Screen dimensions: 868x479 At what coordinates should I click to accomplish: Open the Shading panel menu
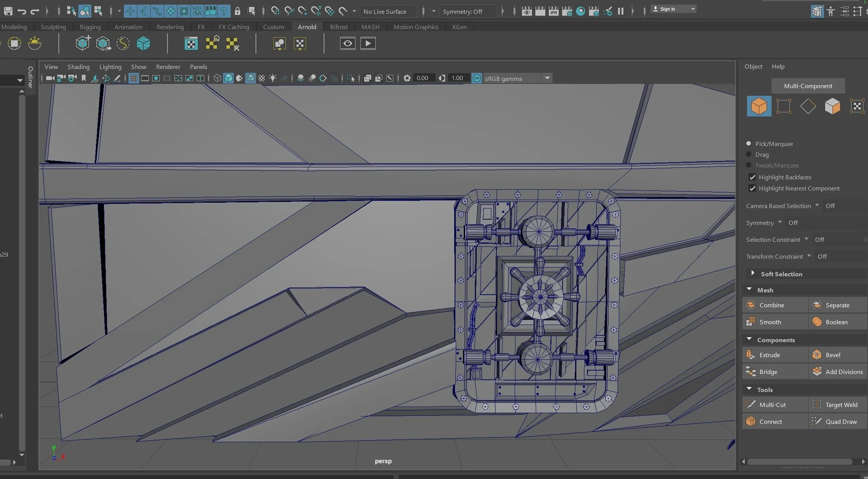[78, 67]
